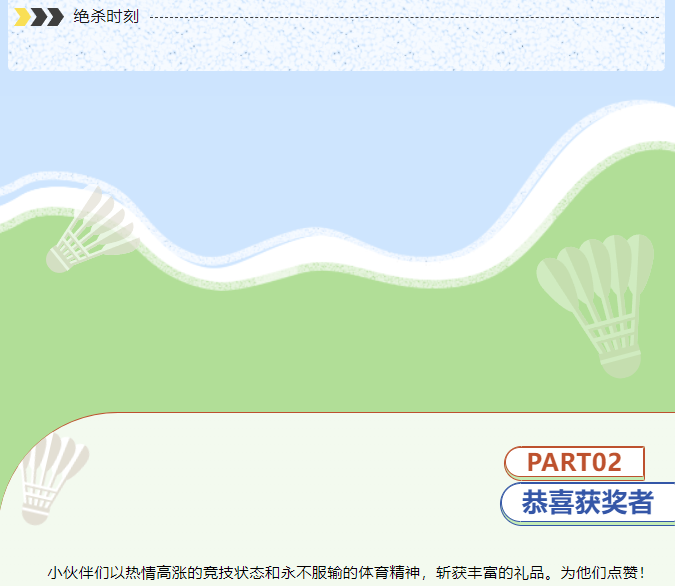Click the yellow-and-black chevron arrows icon

[39, 17]
